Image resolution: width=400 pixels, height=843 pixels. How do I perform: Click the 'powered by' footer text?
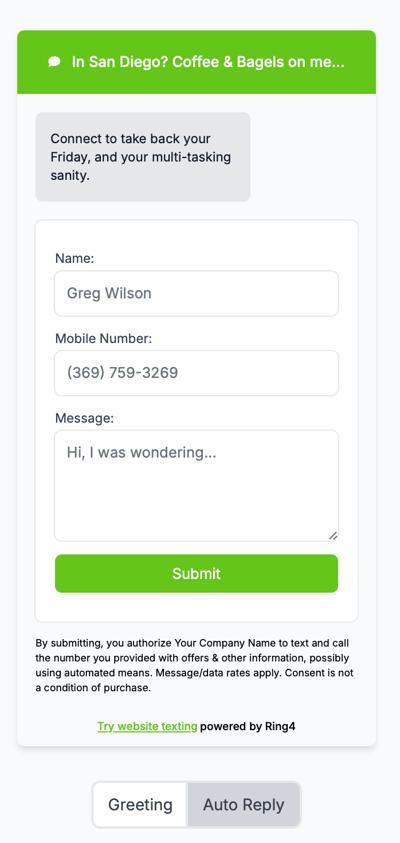(x=231, y=726)
